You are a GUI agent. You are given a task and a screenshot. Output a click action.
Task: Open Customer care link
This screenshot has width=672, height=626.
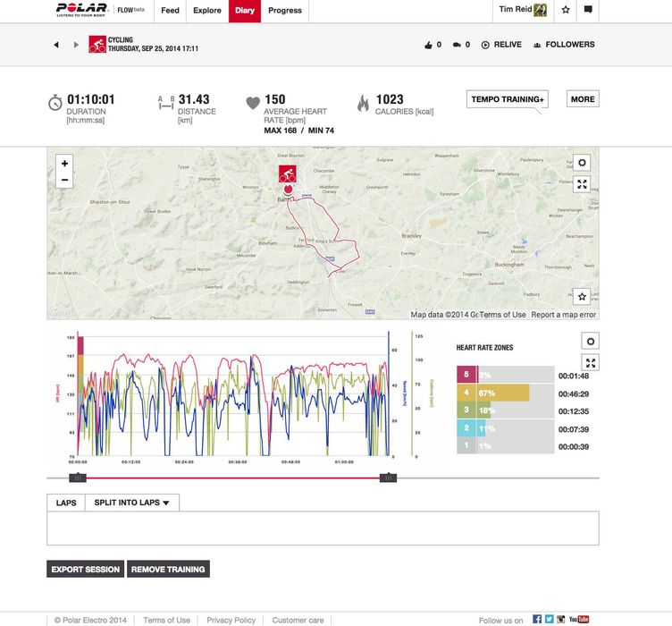point(298,620)
